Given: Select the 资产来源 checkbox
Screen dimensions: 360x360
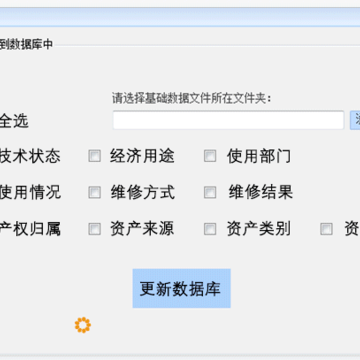Looking at the screenshot, I should (x=95, y=229).
